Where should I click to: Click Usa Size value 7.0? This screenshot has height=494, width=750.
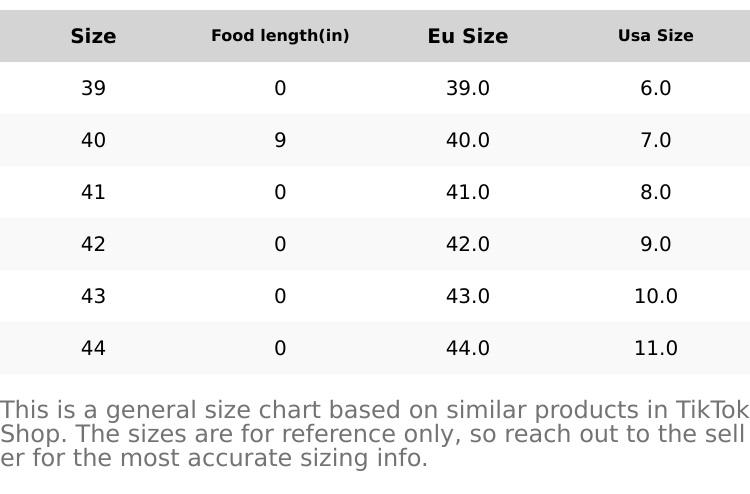pos(655,140)
